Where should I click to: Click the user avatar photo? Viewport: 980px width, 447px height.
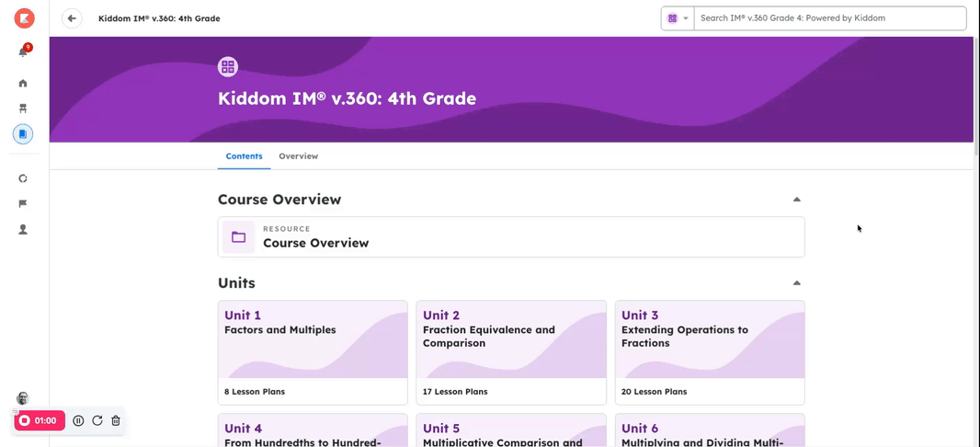(22, 398)
